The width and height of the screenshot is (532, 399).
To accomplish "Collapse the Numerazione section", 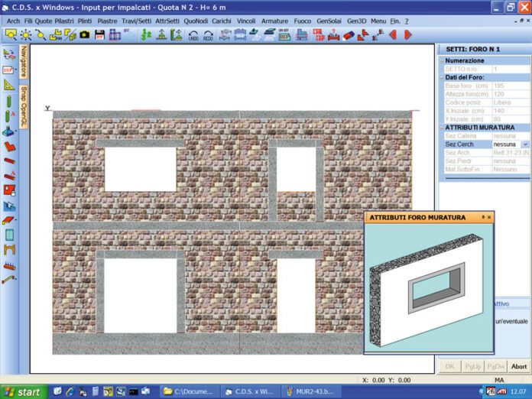I will [x=442, y=60].
